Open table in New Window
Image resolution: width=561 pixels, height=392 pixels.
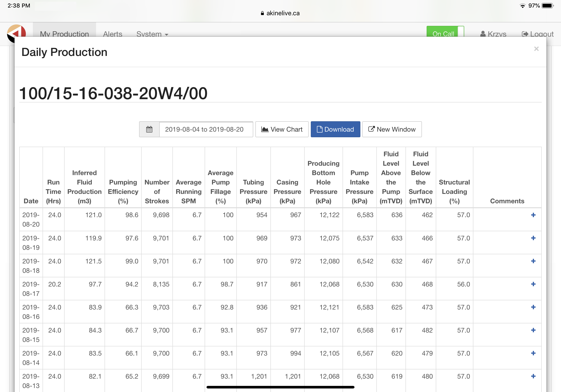[x=392, y=129]
